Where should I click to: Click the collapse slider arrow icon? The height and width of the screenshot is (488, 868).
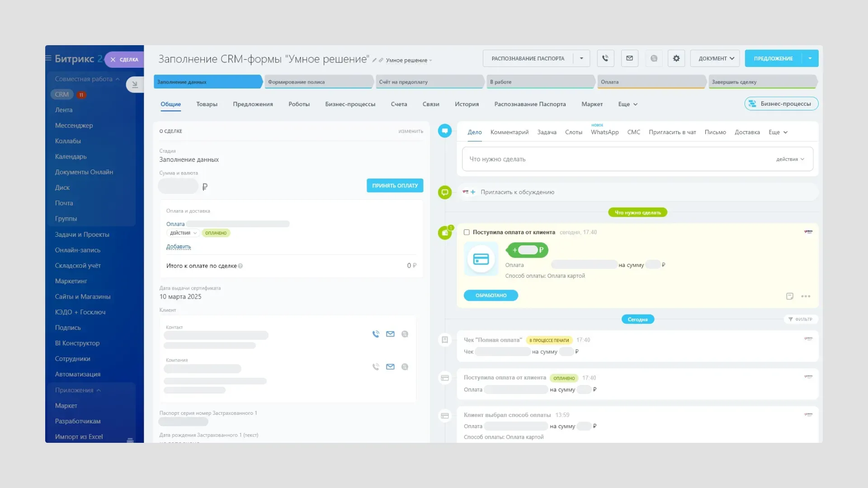click(134, 84)
